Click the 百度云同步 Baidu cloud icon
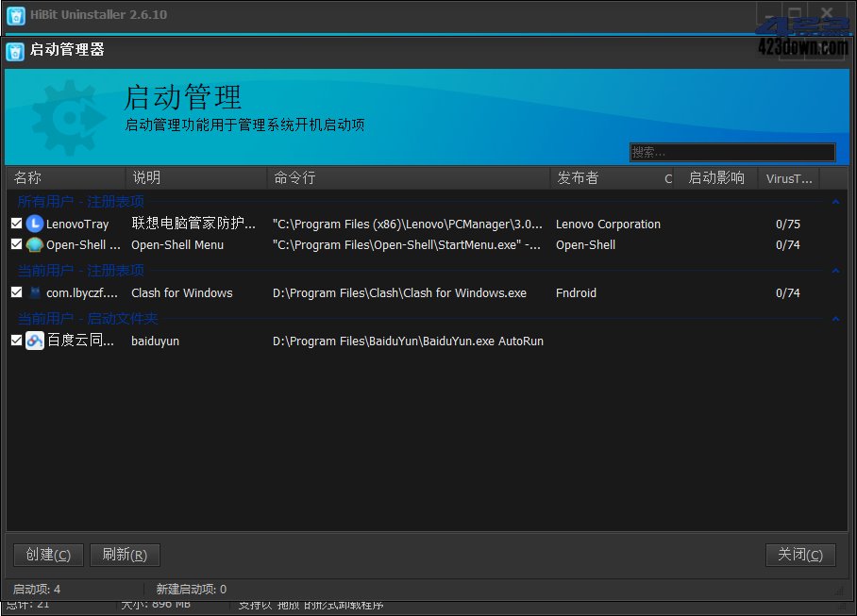Screen dimensions: 857x616 [x=34, y=341]
